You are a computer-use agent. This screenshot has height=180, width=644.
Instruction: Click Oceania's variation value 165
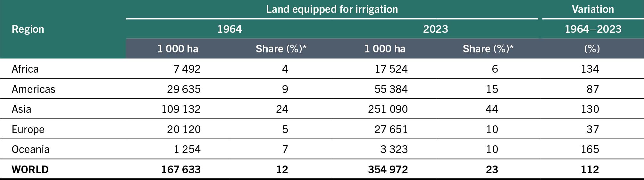tap(590, 149)
